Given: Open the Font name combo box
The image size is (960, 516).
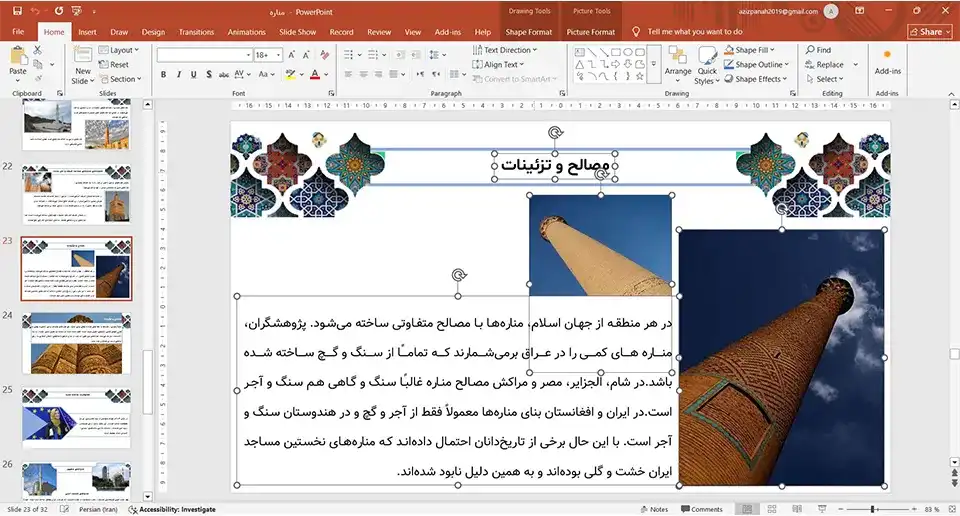Looking at the screenshot, I should point(204,54).
